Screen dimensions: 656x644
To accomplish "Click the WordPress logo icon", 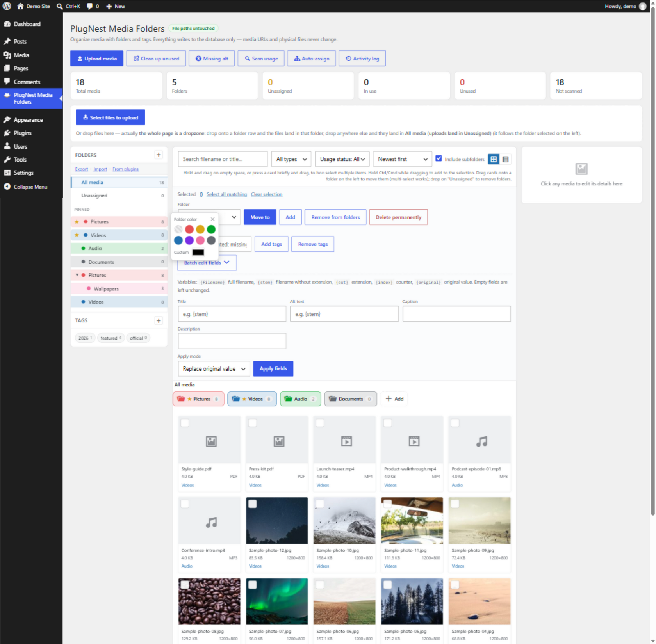I will click(7, 6).
